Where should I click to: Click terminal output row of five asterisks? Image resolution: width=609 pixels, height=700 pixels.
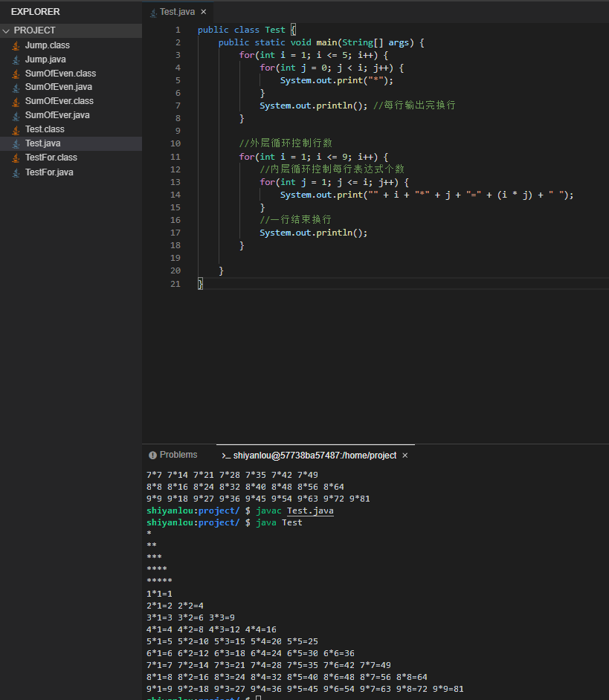pos(159,581)
